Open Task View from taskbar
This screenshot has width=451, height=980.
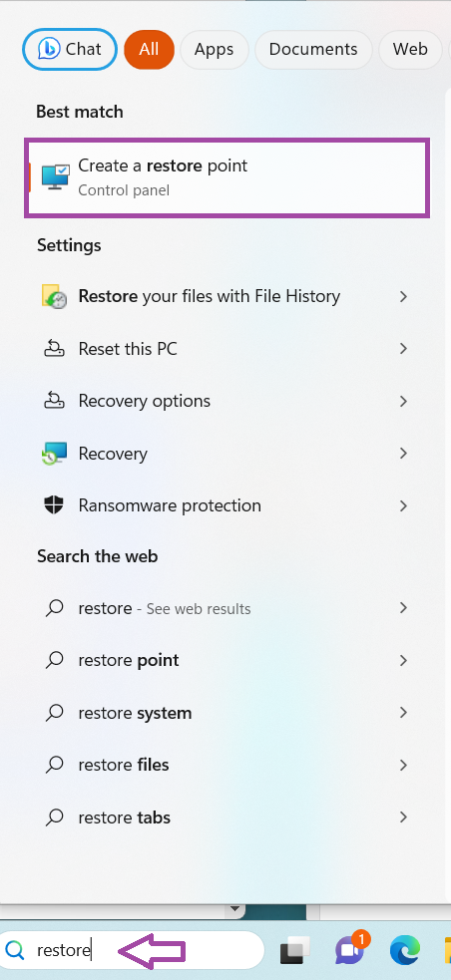[x=294, y=951]
